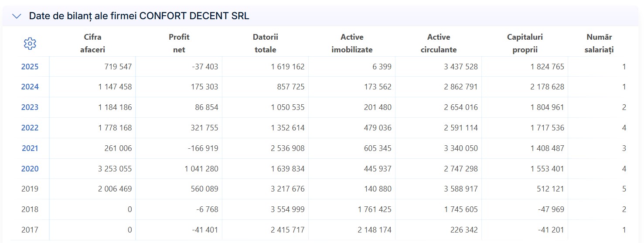Screen dimensions: 644x243
Task: Select total debts value 2 536 908
Action: (x=288, y=148)
